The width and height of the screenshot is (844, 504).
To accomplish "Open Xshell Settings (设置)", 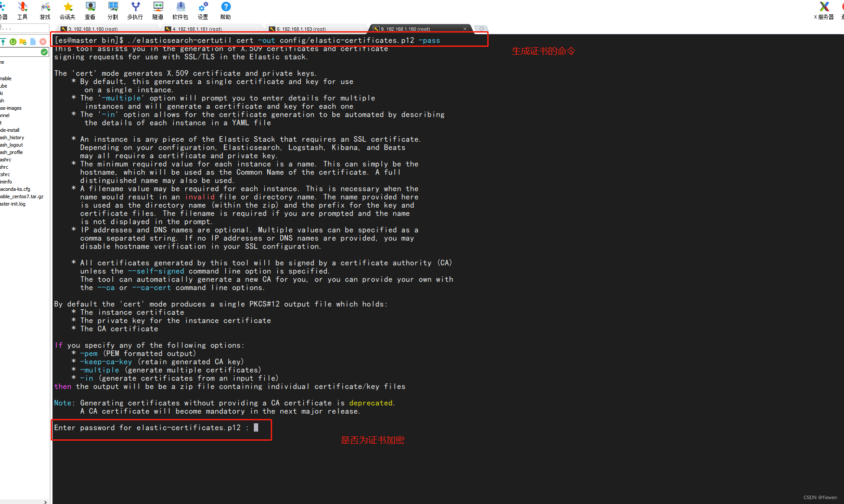I will pos(203,11).
